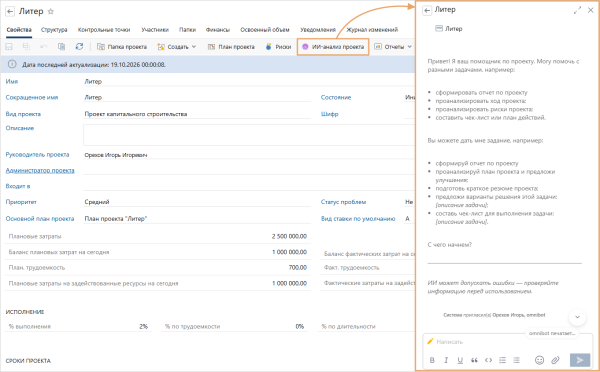Mark project Литер as favorite with star
600x372 pixels.
coord(51,11)
